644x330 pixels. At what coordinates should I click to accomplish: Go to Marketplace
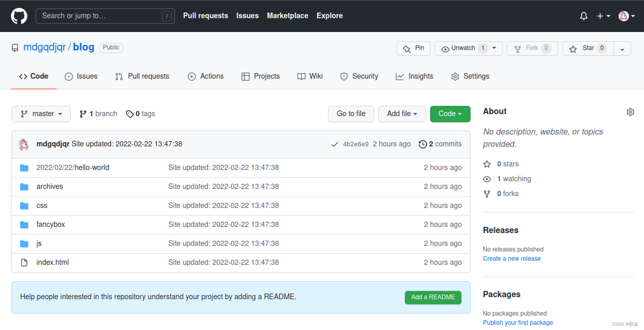coord(287,16)
